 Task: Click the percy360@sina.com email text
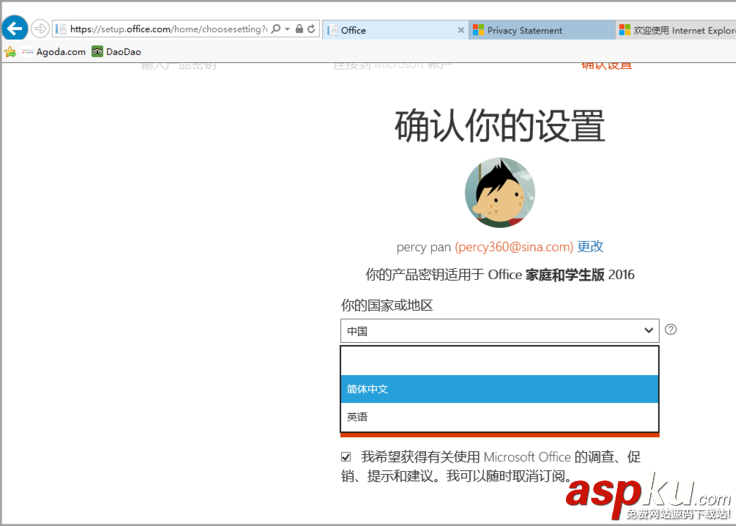[x=514, y=247]
